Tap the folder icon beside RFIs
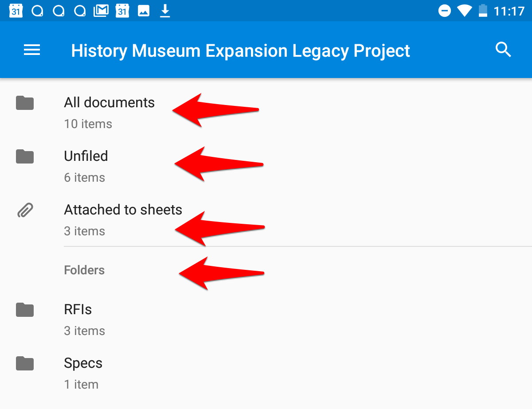 25,310
